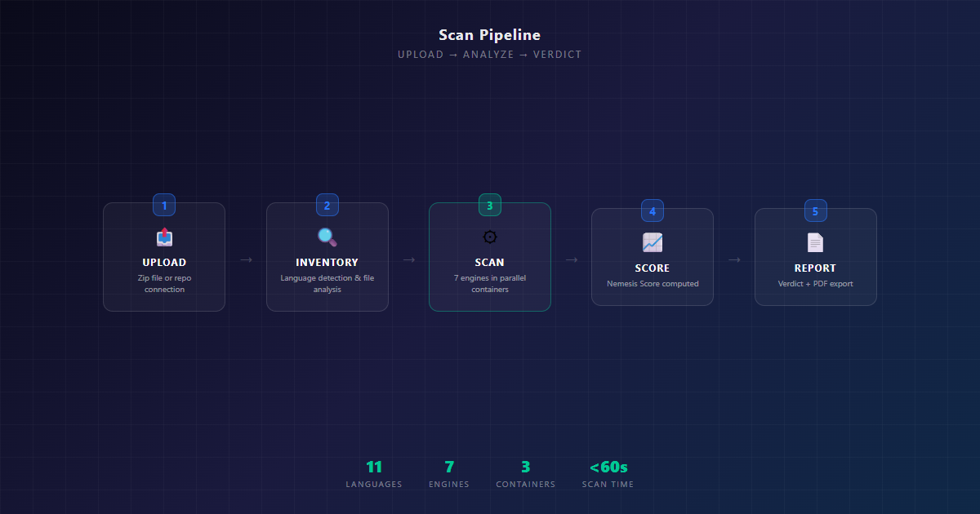The height and width of the screenshot is (514, 980).
Task: Click the Upload inbox tray icon
Action: coord(164,237)
